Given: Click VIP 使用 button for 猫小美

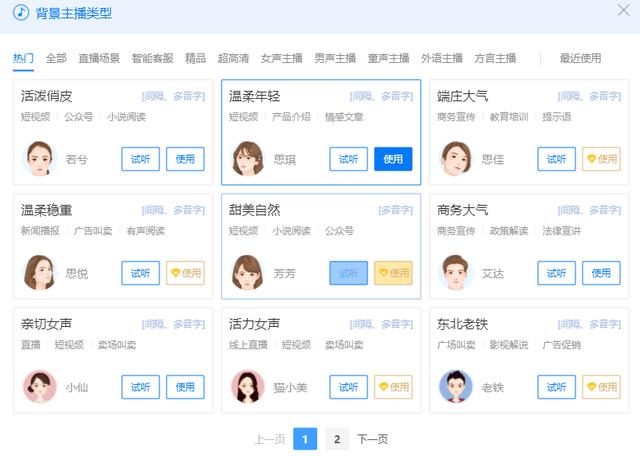Looking at the screenshot, I should click(x=393, y=387).
